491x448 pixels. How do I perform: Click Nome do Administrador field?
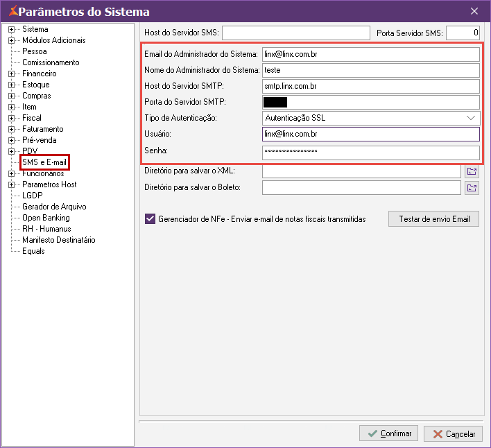pyautogui.click(x=371, y=71)
